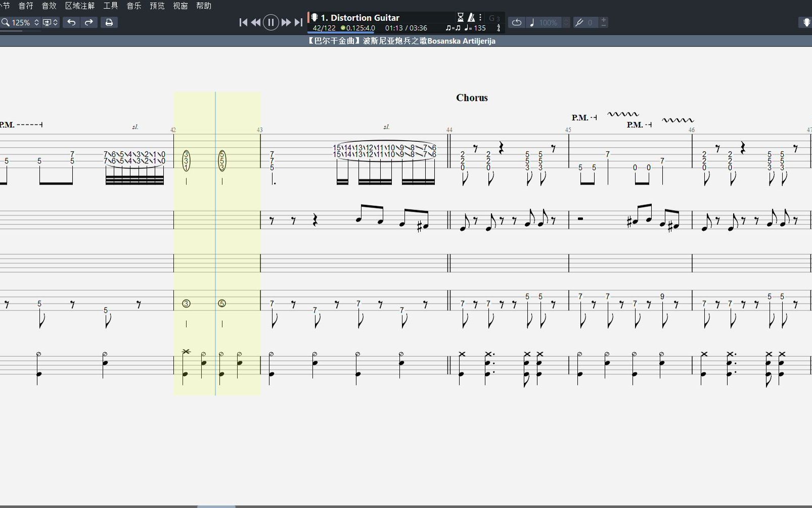Screen dimensions: 812x508
Task: Open the 视窗 menu
Action: coord(181,6)
